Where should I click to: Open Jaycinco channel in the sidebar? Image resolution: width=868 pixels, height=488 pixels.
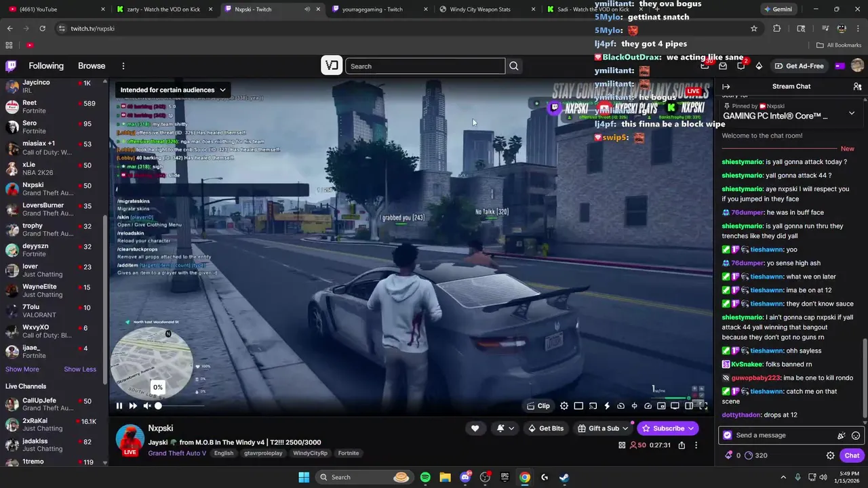pyautogui.click(x=53, y=86)
